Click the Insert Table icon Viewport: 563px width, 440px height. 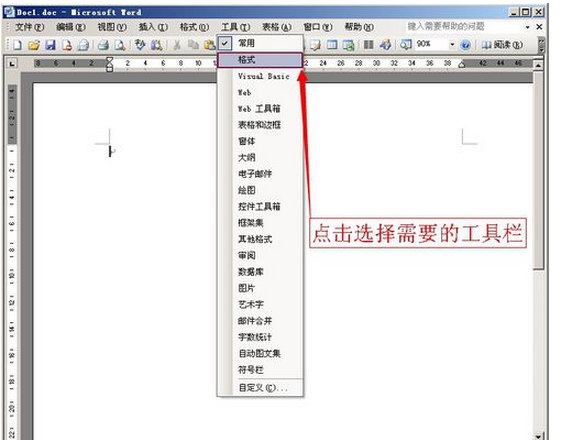tap(332, 45)
